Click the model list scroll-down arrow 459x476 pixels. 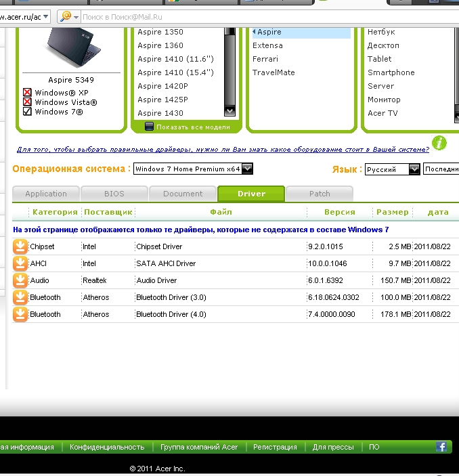coord(230,111)
